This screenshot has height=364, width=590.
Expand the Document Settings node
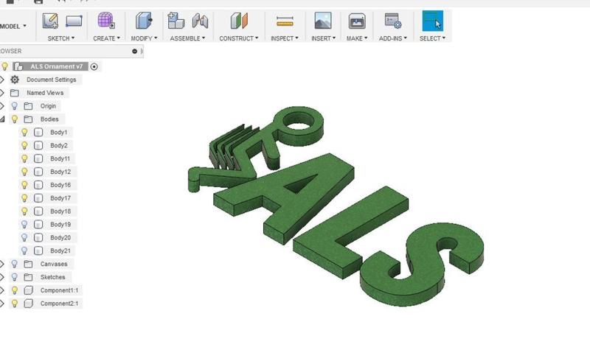click(2, 80)
